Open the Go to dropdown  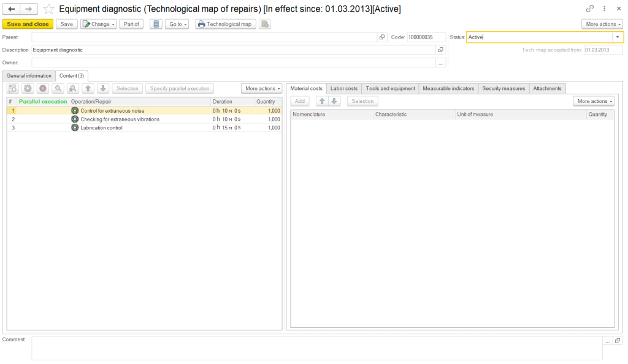[177, 24]
